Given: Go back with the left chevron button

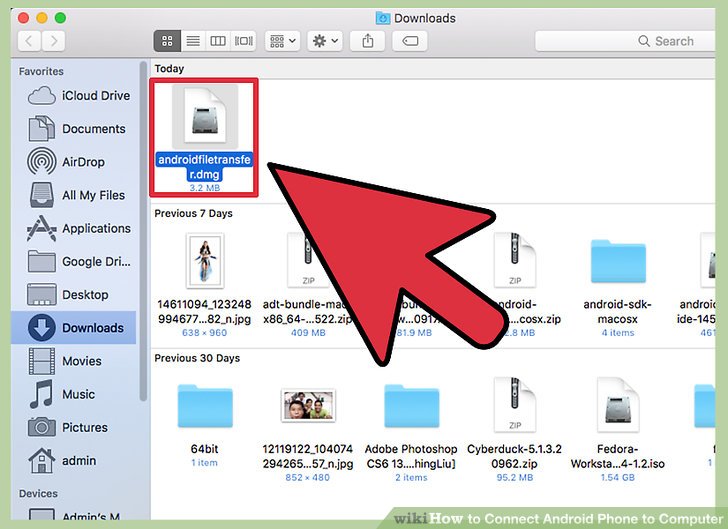Looking at the screenshot, I should click(x=29, y=41).
